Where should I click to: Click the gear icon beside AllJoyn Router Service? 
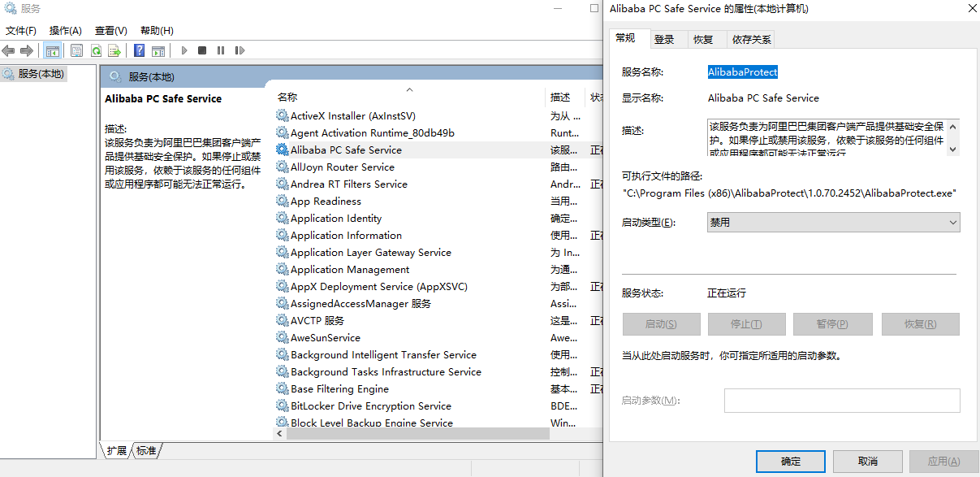click(x=283, y=167)
